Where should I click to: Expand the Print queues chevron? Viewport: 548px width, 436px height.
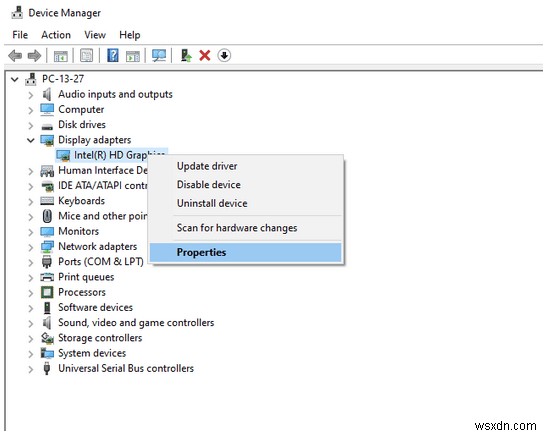tap(31, 278)
